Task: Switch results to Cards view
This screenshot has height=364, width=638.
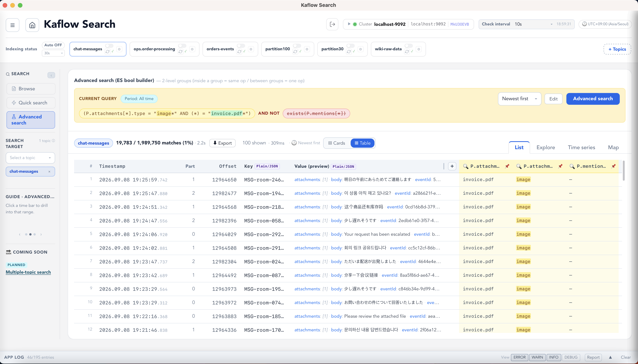Action: [x=337, y=143]
